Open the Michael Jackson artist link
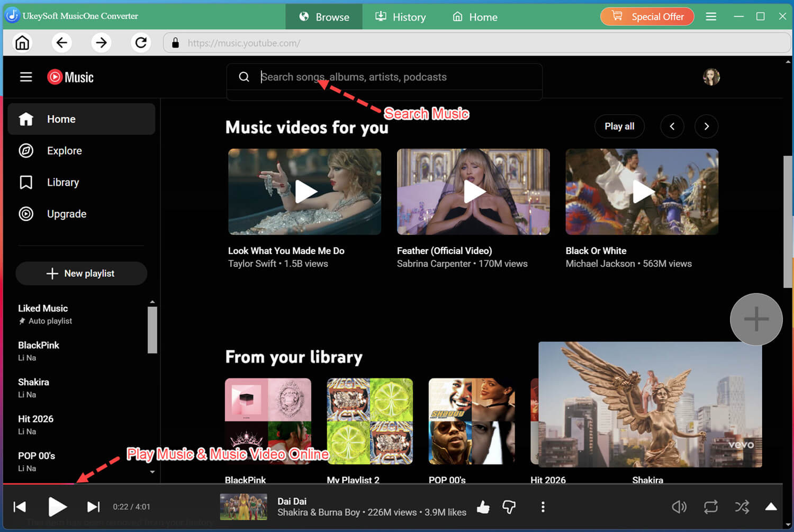The width and height of the screenshot is (794, 532). (x=600, y=264)
